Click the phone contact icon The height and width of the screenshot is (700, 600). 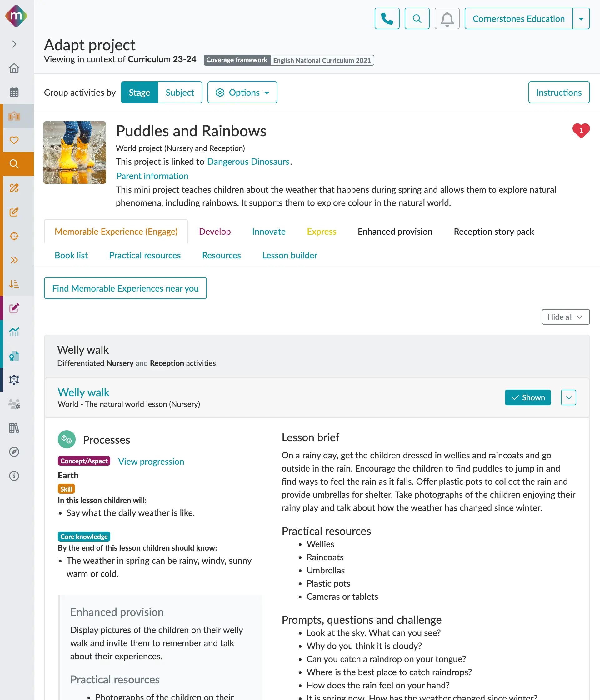coord(387,18)
